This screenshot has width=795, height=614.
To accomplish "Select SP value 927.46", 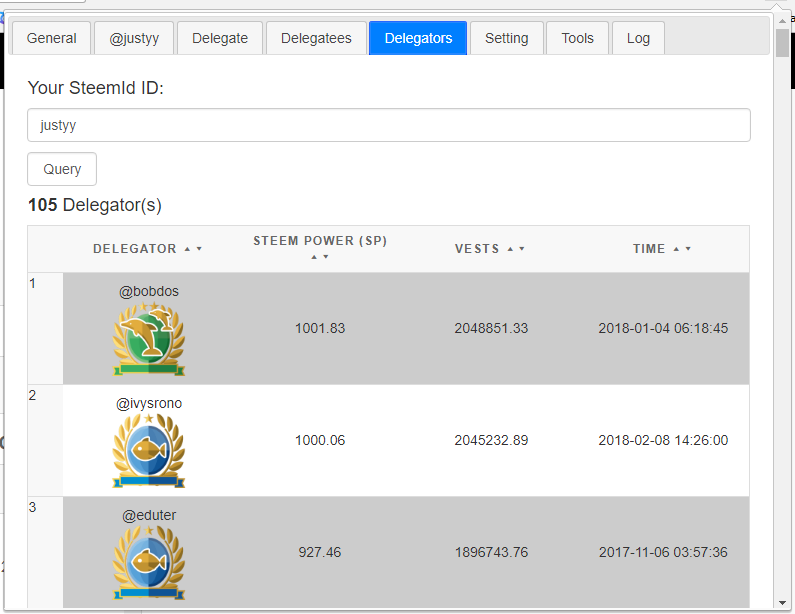I will tap(320, 553).
